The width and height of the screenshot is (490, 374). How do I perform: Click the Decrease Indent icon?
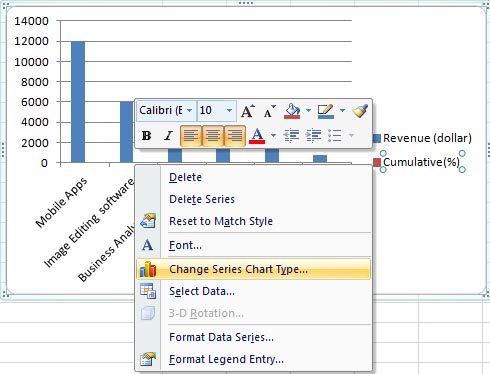tap(291, 136)
